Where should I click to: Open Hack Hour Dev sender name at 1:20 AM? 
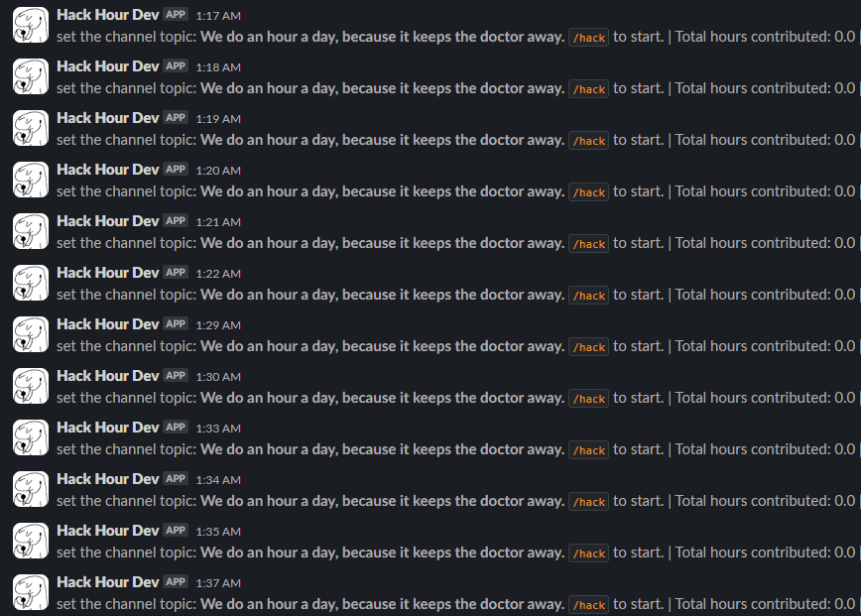pyautogui.click(x=107, y=170)
